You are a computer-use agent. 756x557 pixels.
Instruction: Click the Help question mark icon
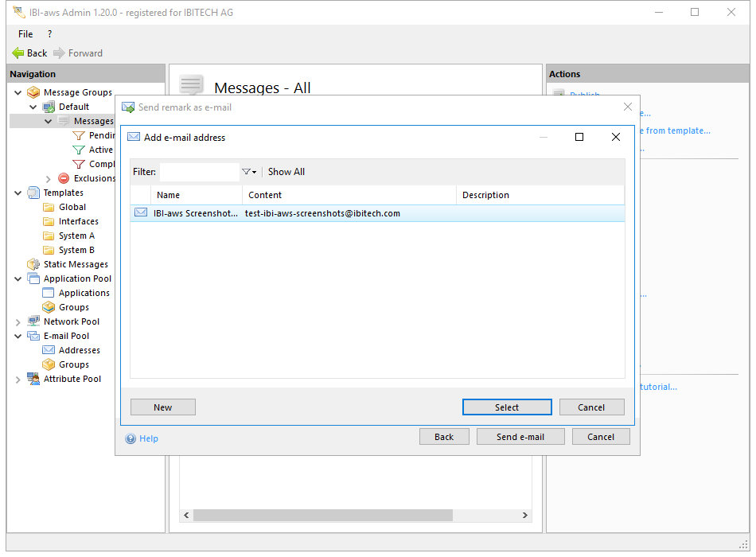click(x=131, y=438)
